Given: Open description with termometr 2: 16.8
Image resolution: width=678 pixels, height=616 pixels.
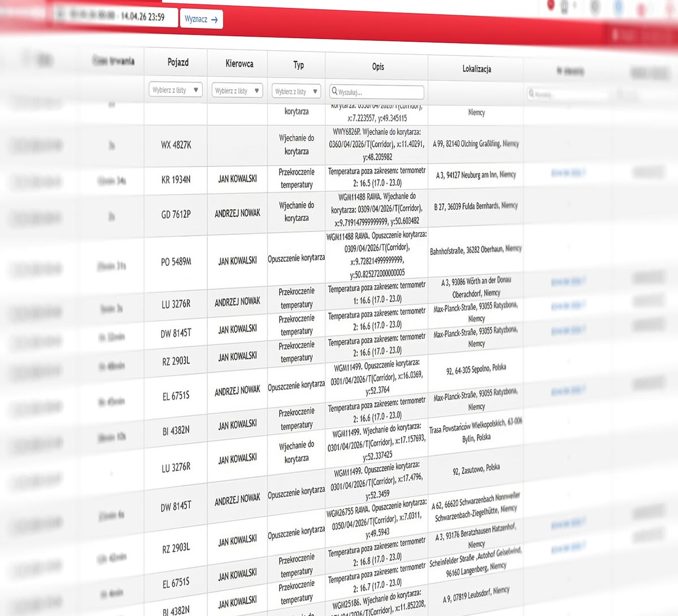Looking at the screenshot, I should click(377, 552).
